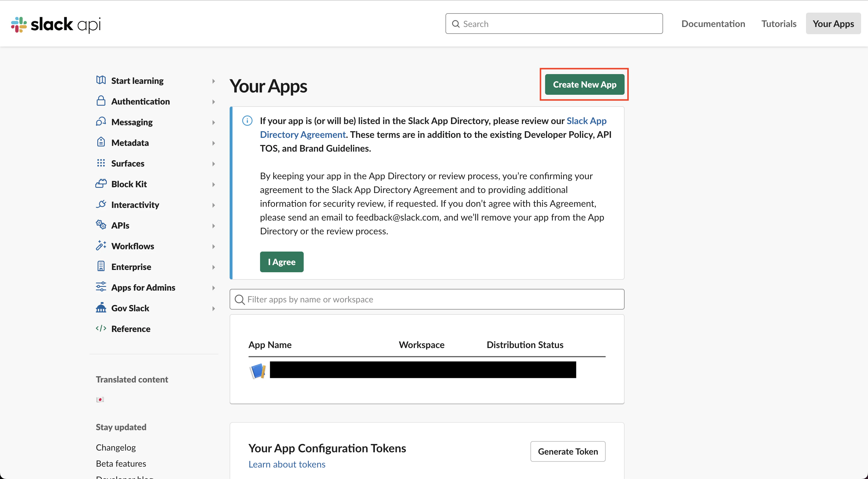Focus the Filter apps by name field
868x479 pixels.
427,299
